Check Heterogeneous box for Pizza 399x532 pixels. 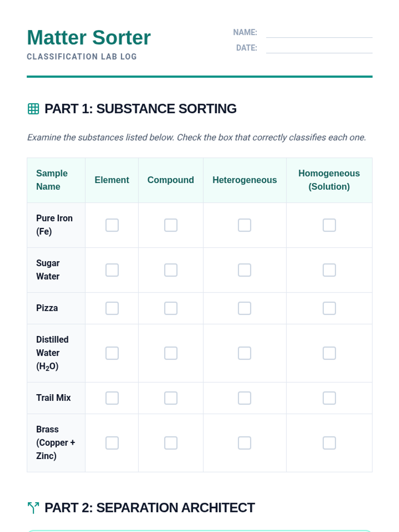point(244,308)
